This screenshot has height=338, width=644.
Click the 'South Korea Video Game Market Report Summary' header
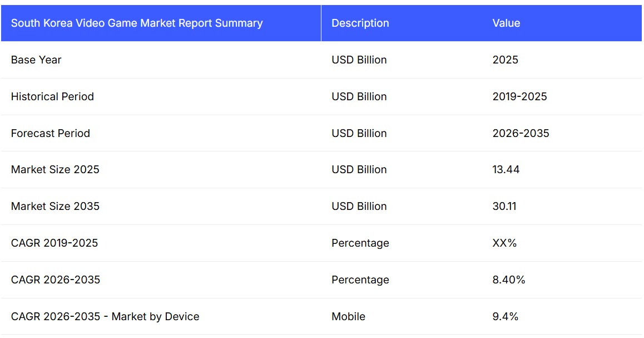pos(137,23)
